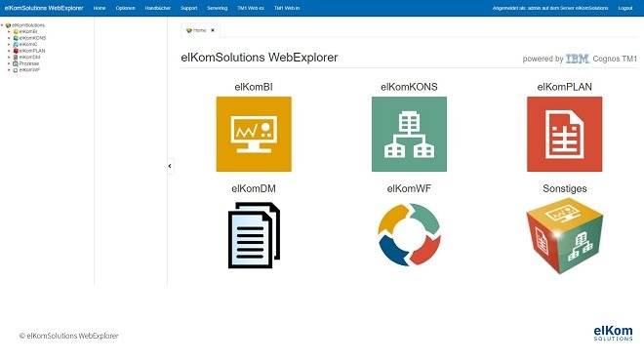Image resolution: width=644 pixels, height=362 pixels.
Task: Click the elKomSolutions root icon in the tree
Action: (8, 25)
